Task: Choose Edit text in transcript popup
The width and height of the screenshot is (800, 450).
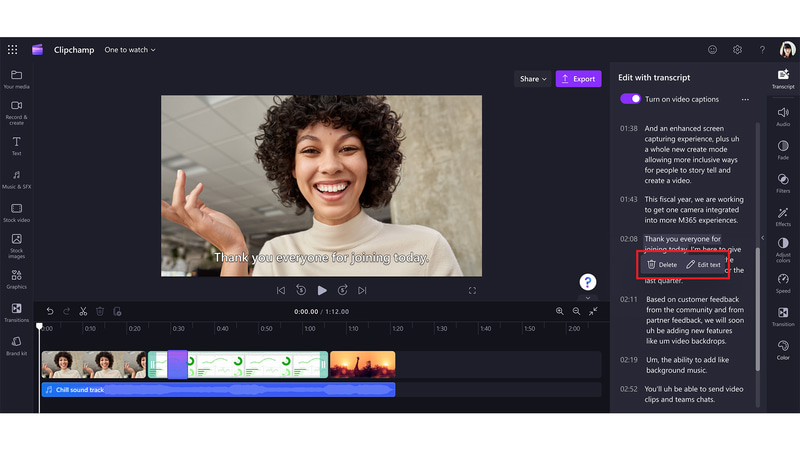Action: click(703, 264)
